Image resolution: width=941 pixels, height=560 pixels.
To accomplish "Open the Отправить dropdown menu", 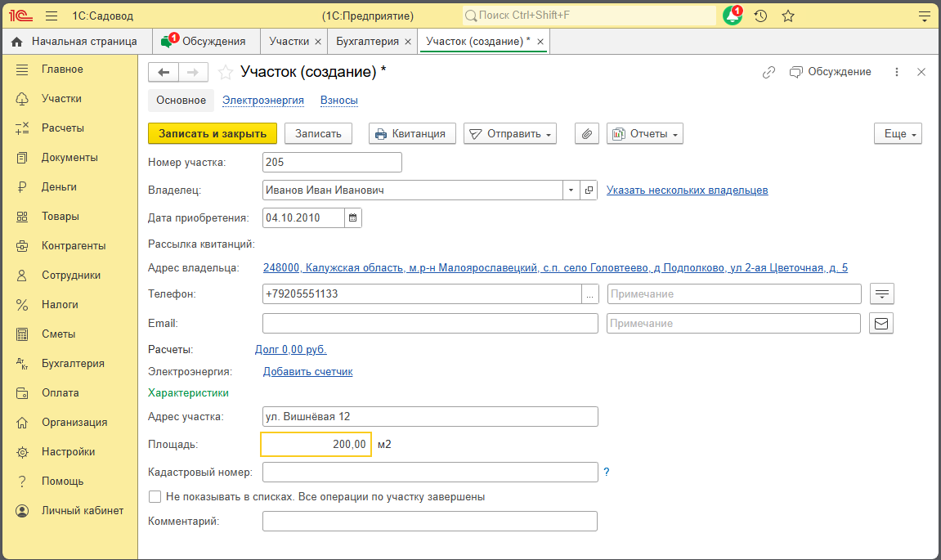I will 510,134.
